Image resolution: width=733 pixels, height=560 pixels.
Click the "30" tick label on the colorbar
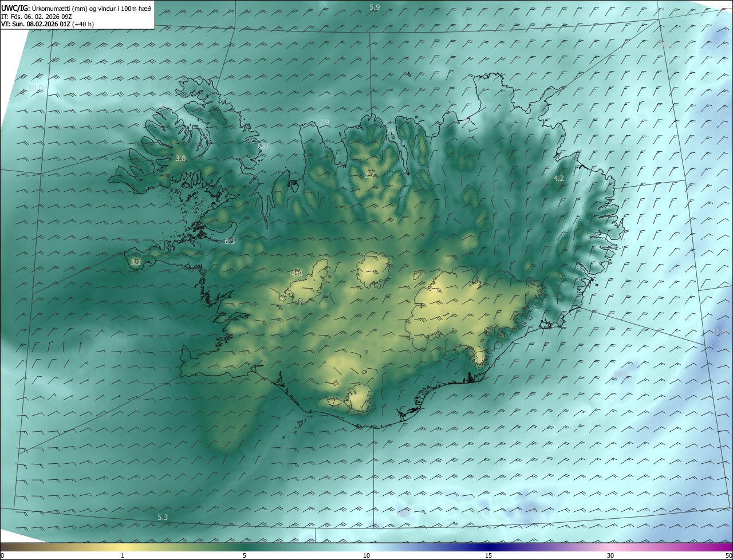pos(610,555)
